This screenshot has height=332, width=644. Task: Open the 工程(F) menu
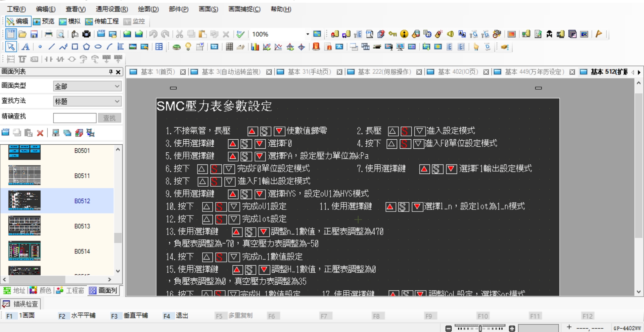pyautogui.click(x=16, y=9)
